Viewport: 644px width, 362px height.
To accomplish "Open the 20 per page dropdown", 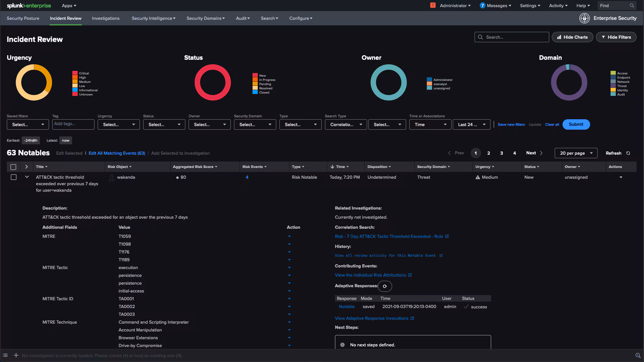I will point(576,153).
